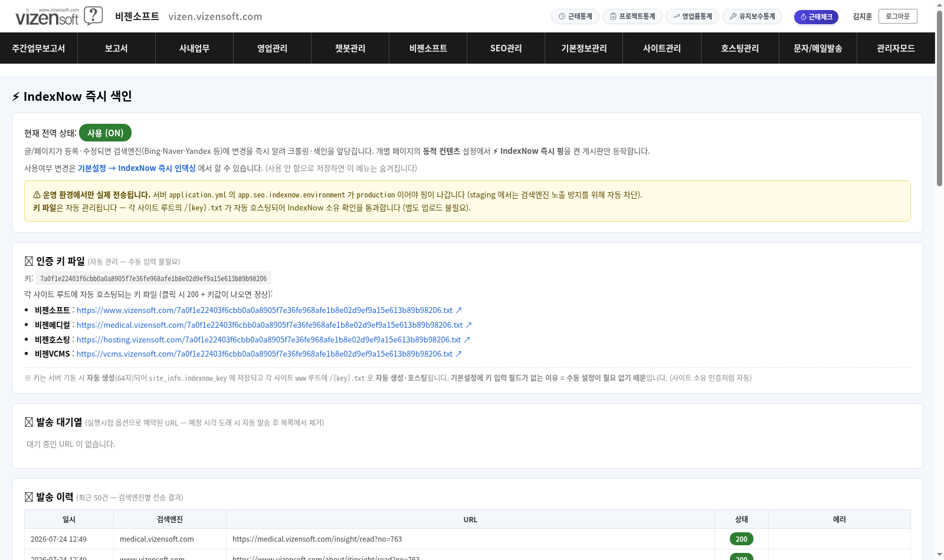Click the IndexNow 즉시 색인 page heading
This screenshot has height=560, width=944.
72,96
